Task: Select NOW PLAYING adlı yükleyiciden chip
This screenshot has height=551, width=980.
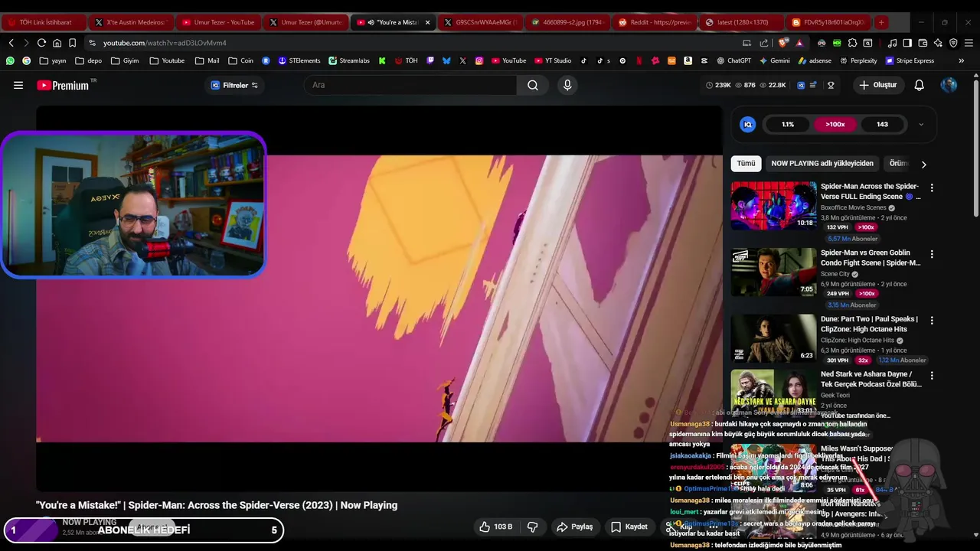Action: (822, 164)
